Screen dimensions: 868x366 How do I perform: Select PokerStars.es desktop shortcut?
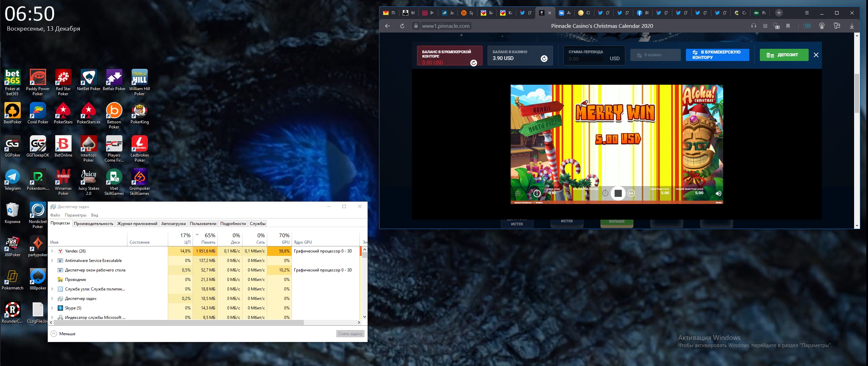coord(88,114)
